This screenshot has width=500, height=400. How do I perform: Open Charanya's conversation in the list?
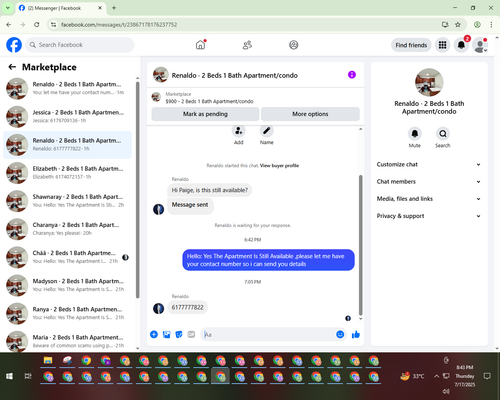(x=67, y=229)
